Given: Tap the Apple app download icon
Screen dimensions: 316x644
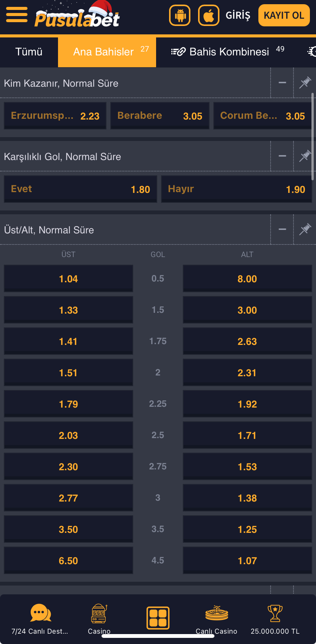Looking at the screenshot, I should click(x=209, y=15).
